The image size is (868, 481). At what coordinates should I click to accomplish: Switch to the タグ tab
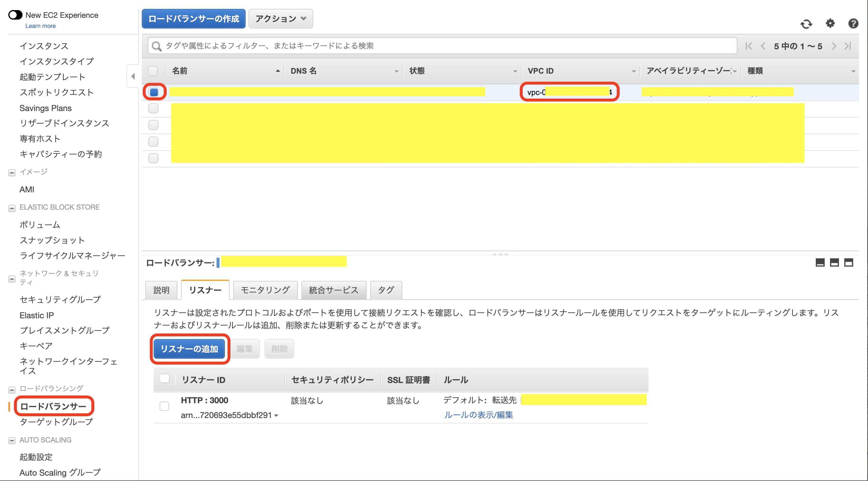386,290
